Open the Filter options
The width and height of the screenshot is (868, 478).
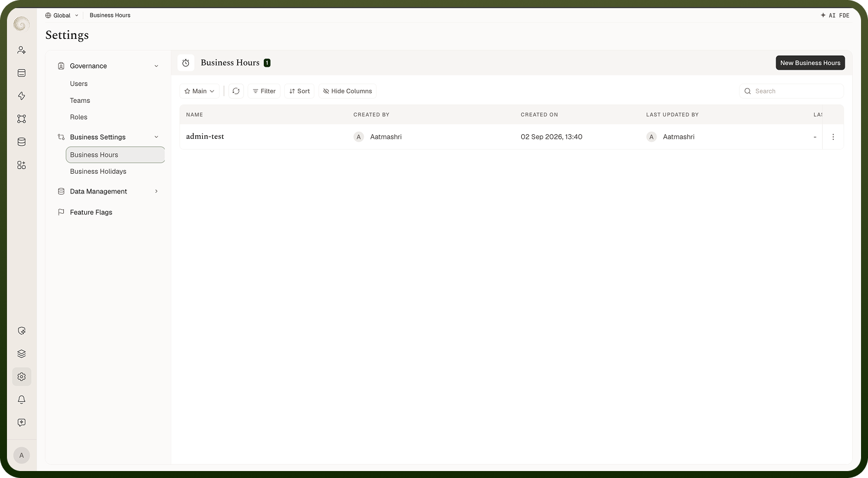click(264, 91)
